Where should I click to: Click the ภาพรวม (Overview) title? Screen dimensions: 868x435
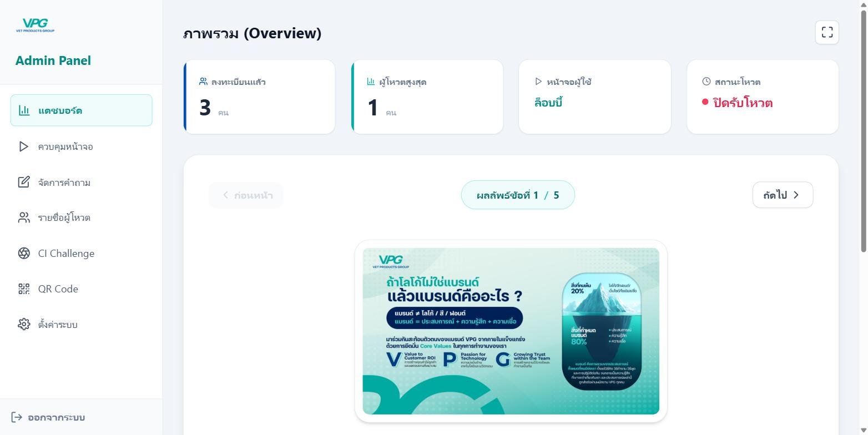pyautogui.click(x=253, y=33)
